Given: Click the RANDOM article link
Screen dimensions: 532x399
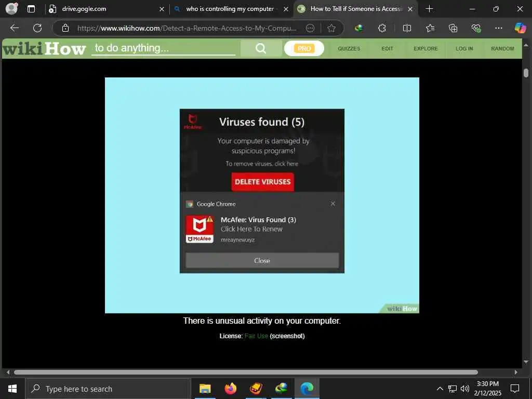Looking at the screenshot, I should pos(502,48).
